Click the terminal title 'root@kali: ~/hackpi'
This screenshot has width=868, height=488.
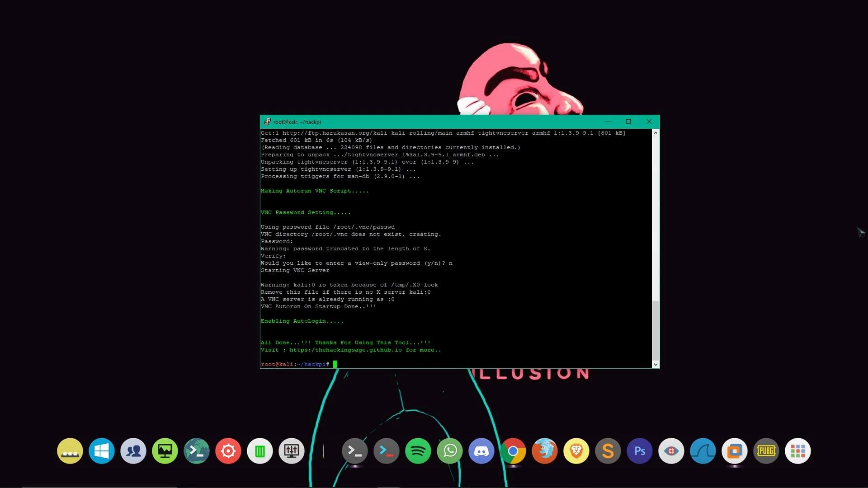[297, 122]
